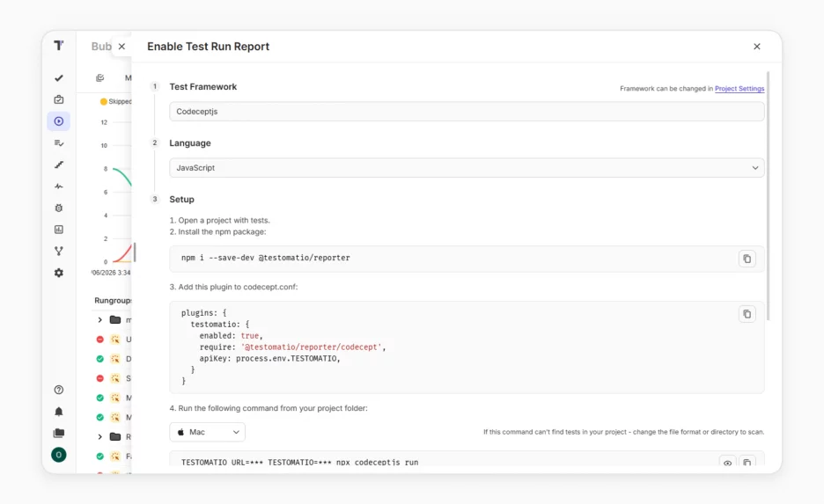Open the Tests checkmark icon in sidebar
Image resolution: width=824 pixels, height=504 pixels.
(59, 78)
